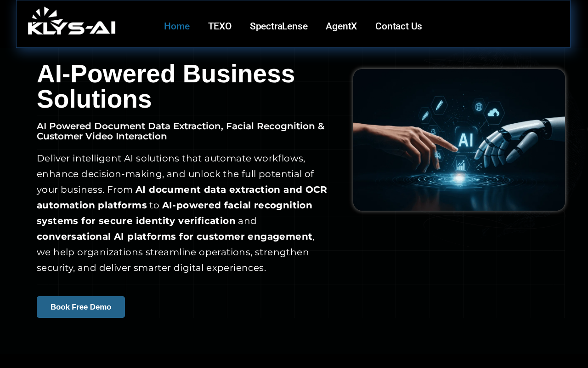Click the KLYS-AI logo

[72, 21]
